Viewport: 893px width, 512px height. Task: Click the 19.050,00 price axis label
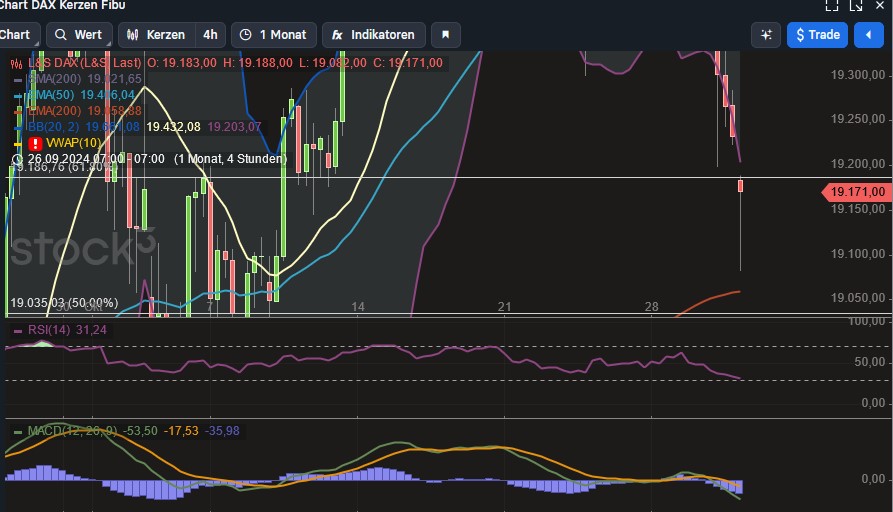click(858, 298)
